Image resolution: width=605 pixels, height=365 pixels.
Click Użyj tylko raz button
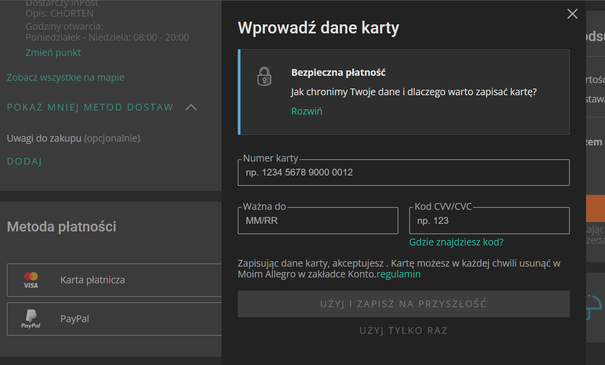(404, 331)
